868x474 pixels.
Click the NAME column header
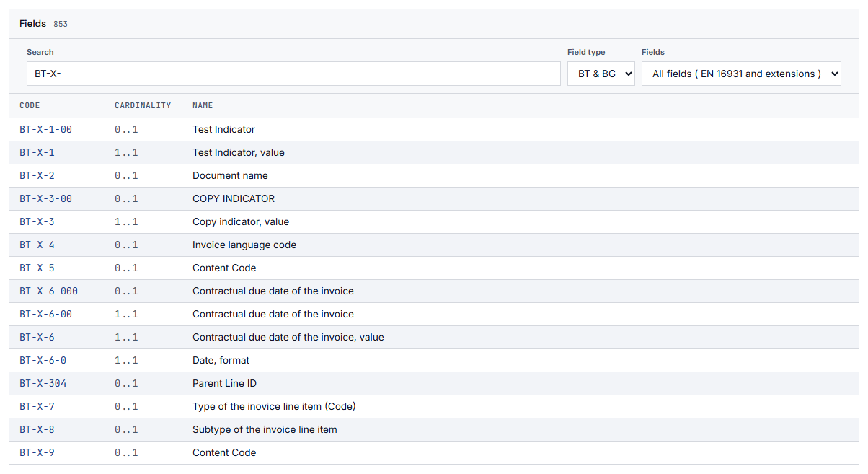[203, 106]
